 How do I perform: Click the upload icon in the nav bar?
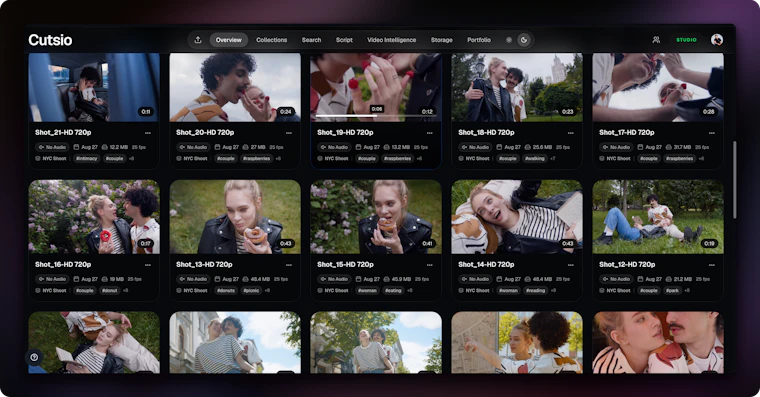pos(198,40)
